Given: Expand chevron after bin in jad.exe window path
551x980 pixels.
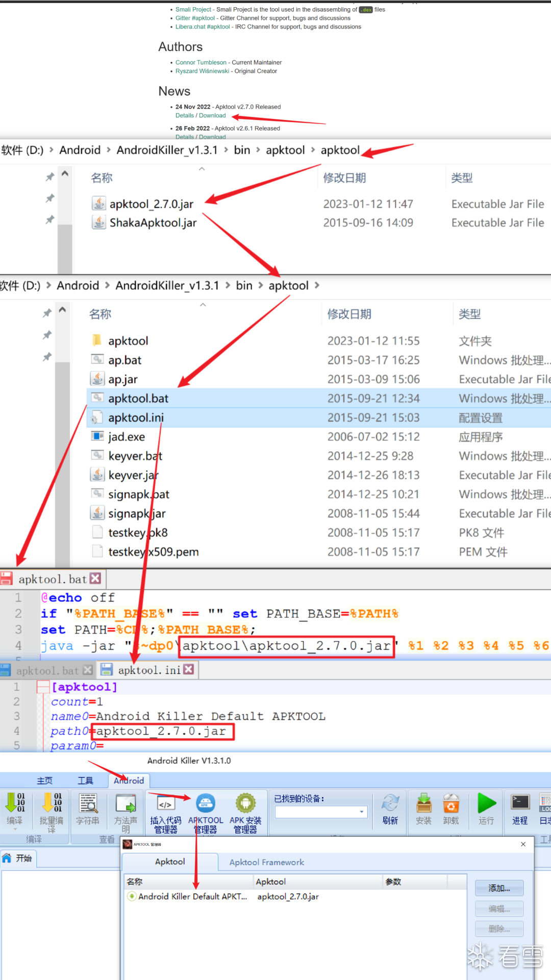Looking at the screenshot, I should pyautogui.click(x=260, y=285).
